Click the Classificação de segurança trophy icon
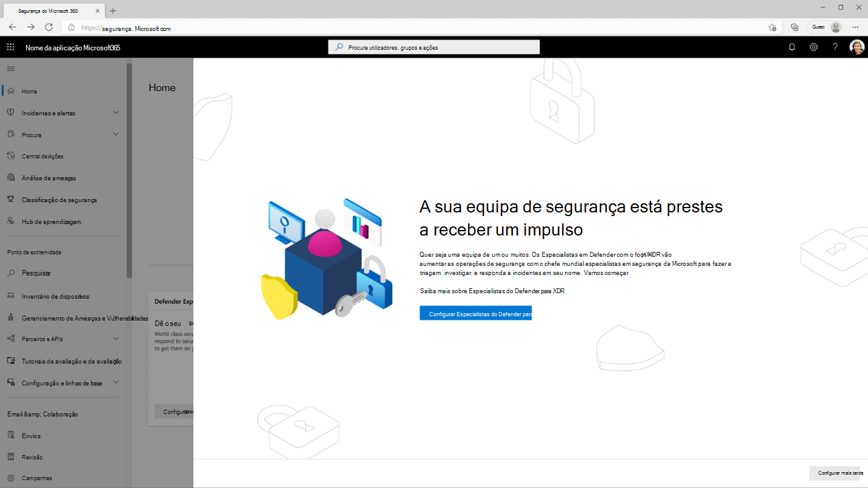The image size is (868, 488). 10,200
